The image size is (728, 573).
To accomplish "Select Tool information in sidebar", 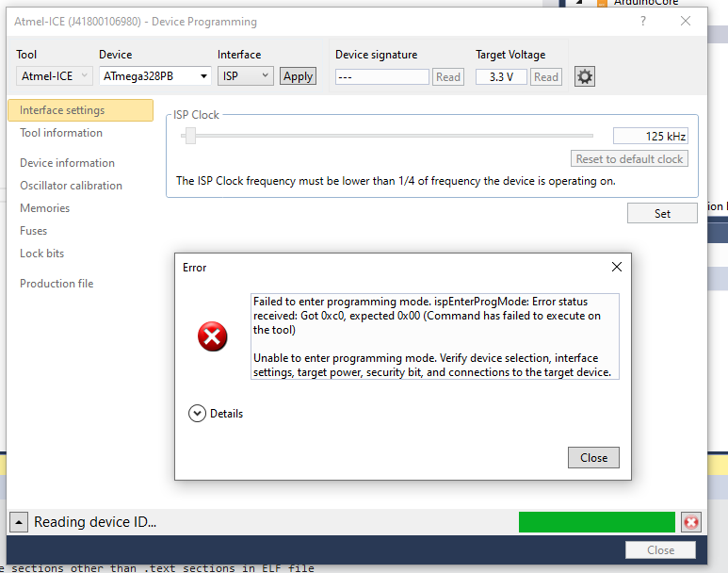I will pyautogui.click(x=61, y=133).
